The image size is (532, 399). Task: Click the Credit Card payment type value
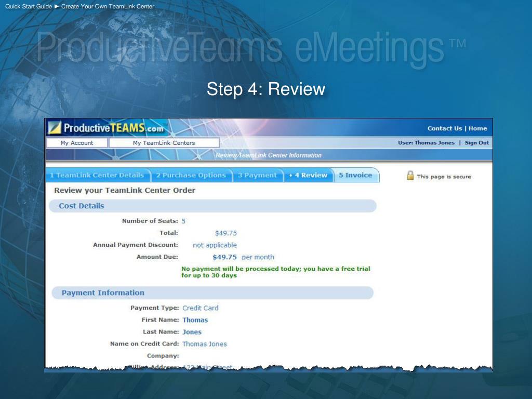tap(201, 308)
